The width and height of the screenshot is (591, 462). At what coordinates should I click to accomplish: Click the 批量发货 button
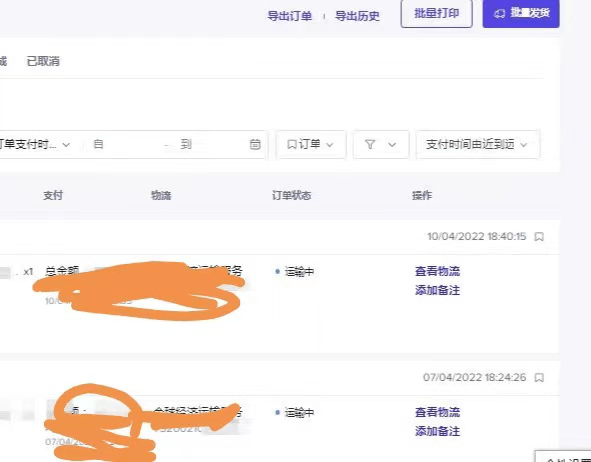click(x=521, y=14)
